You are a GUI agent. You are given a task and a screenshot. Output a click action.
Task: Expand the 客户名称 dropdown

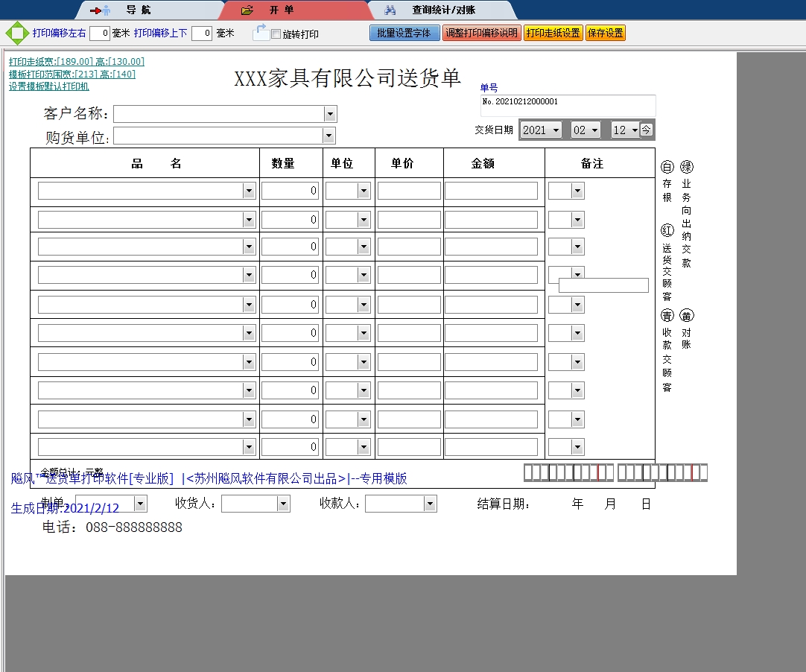[330, 114]
